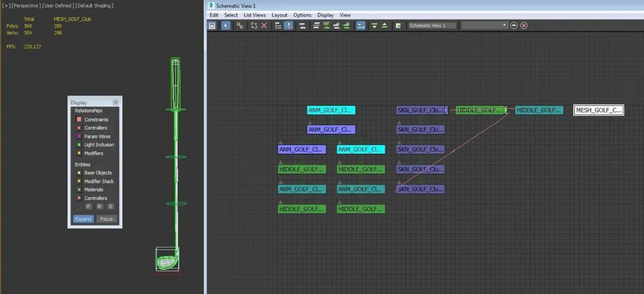Click the FPS 220,127 readout
The image size is (644, 294).
pyautogui.click(x=24, y=47)
